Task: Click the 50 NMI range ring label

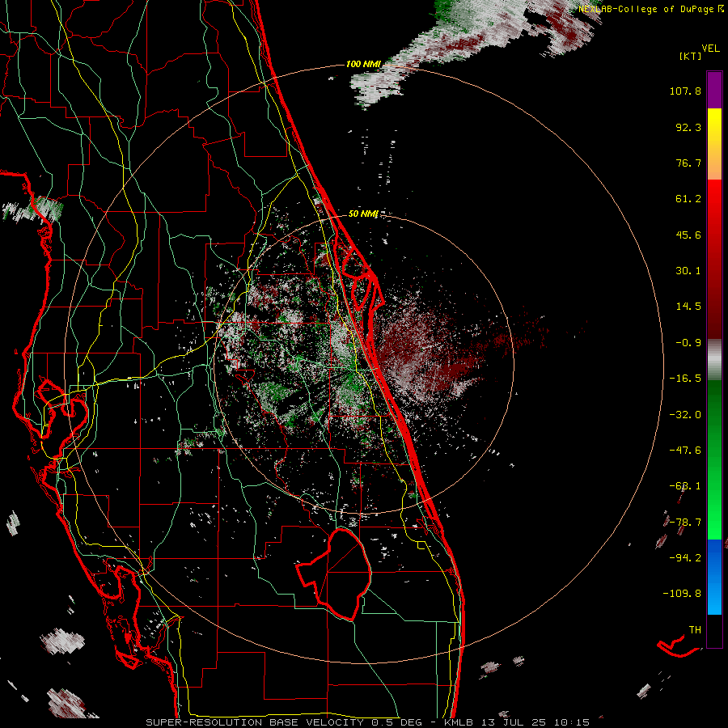Action: (363, 214)
